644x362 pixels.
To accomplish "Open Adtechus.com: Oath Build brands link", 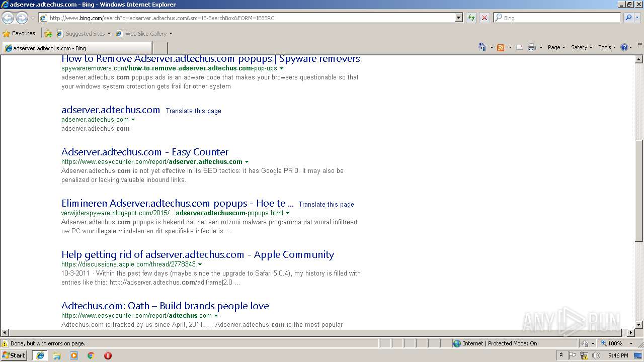I will [165, 306].
